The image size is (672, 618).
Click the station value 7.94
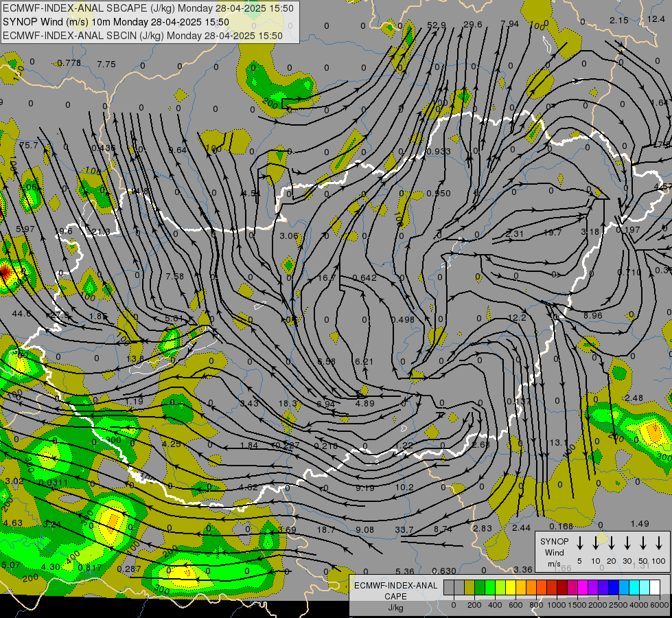coord(510,23)
